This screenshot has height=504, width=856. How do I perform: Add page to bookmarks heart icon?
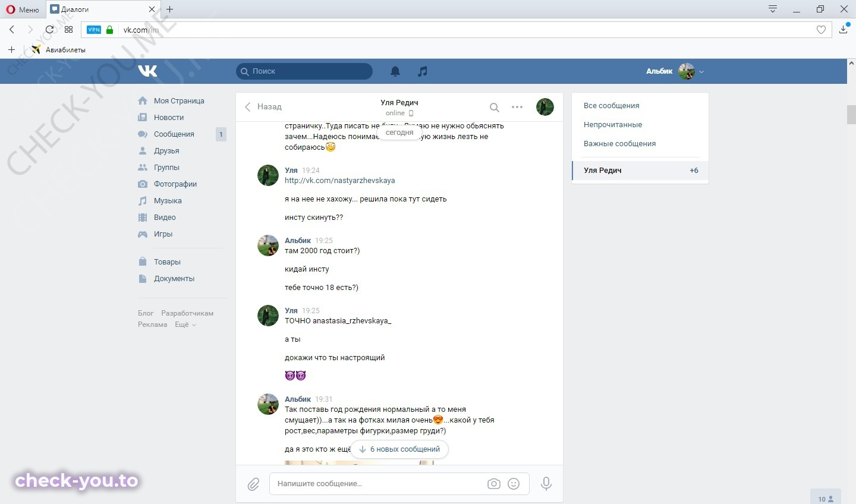[821, 30]
